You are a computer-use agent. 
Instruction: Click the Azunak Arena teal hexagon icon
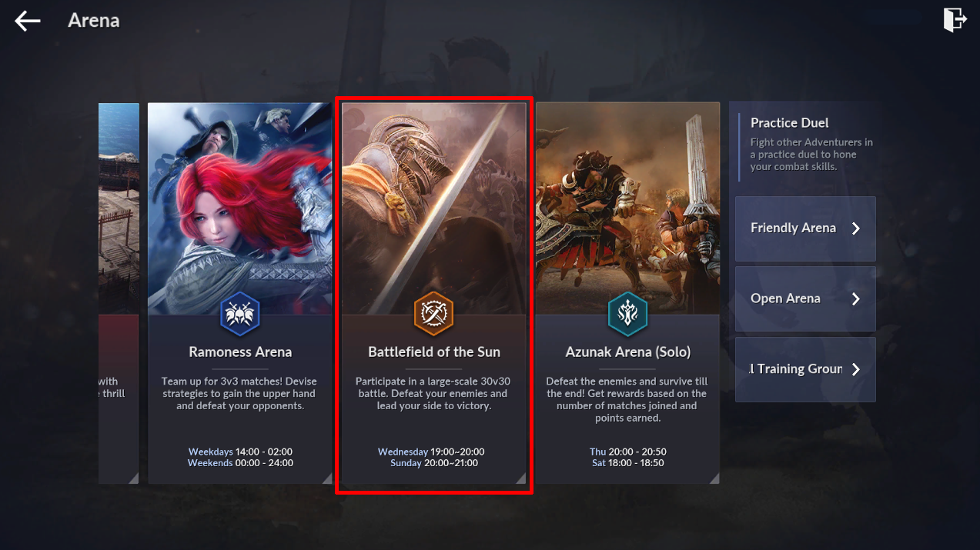coord(627,313)
